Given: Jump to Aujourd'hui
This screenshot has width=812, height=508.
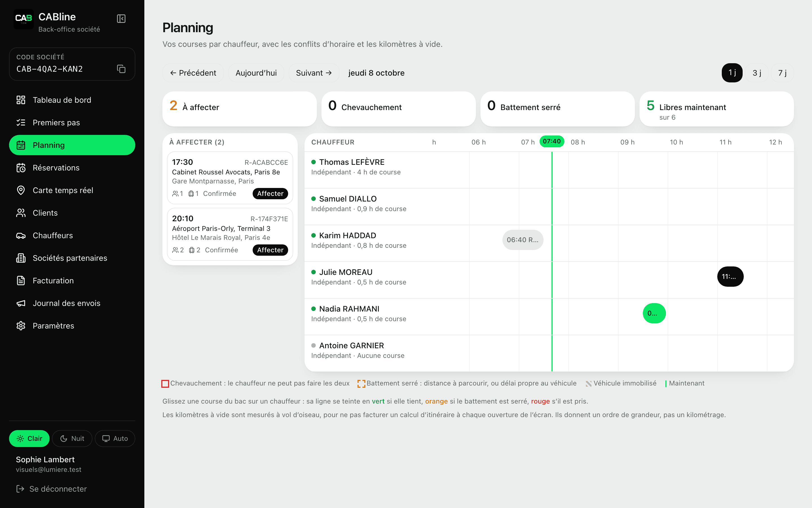Looking at the screenshot, I should pos(256,73).
